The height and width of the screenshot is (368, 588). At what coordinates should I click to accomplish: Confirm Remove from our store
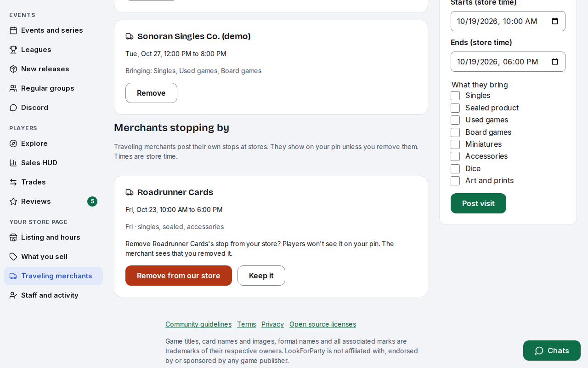point(179,276)
